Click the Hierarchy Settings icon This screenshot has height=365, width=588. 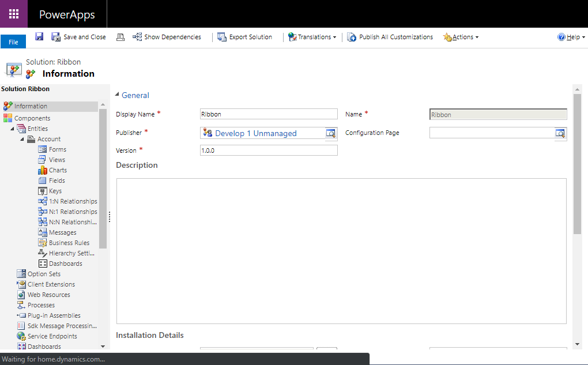point(43,253)
